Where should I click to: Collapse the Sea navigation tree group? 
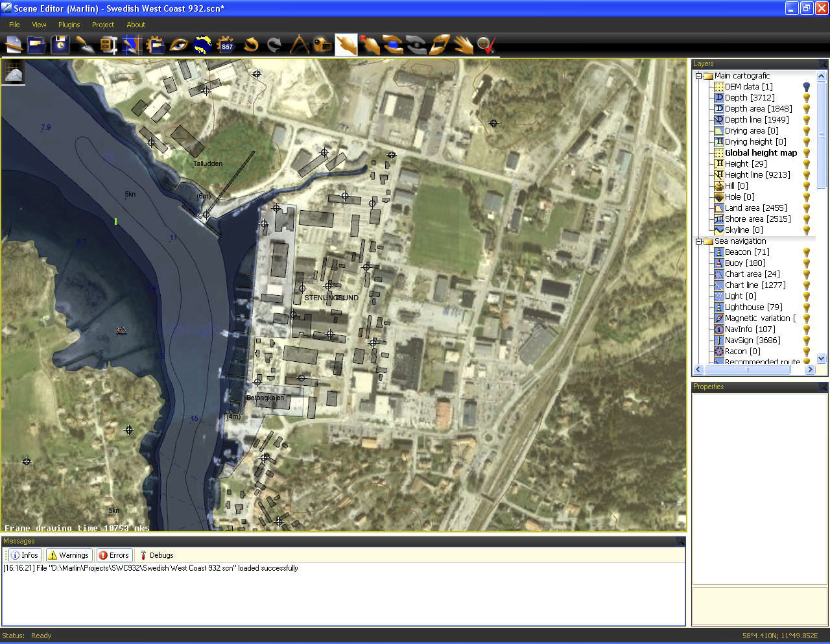click(x=698, y=241)
